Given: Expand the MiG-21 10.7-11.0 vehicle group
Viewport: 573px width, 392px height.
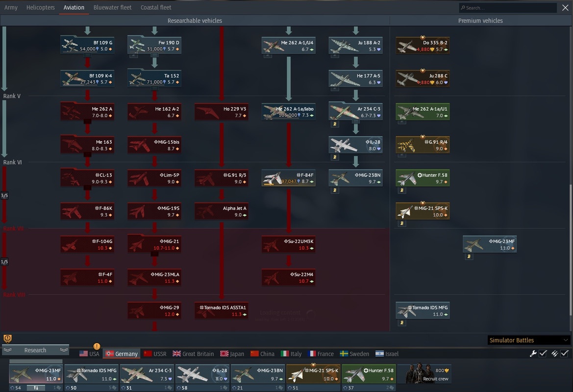Looking at the screenshot, I should point(154,254).
